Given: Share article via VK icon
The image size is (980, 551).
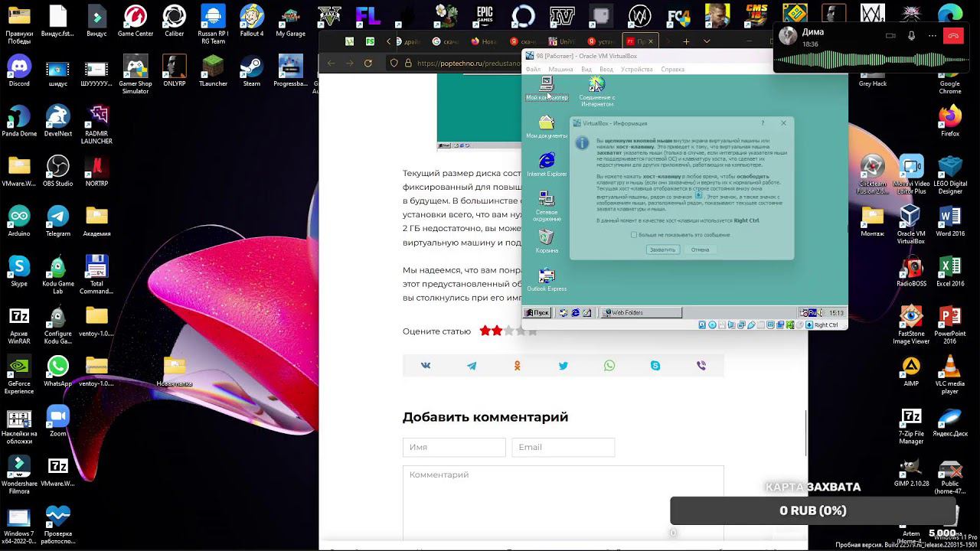Looking at the screenshot, I should click(x=426, y=366).
